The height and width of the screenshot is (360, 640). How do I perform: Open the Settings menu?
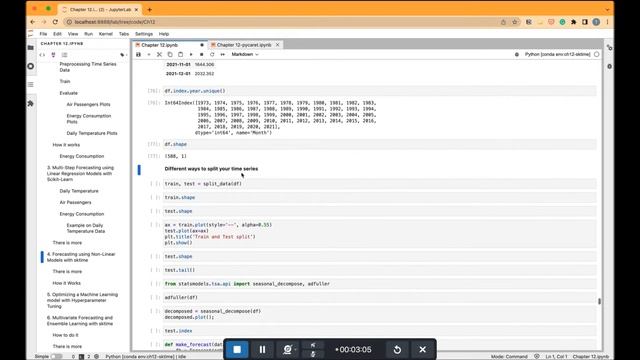coord(144,34)
